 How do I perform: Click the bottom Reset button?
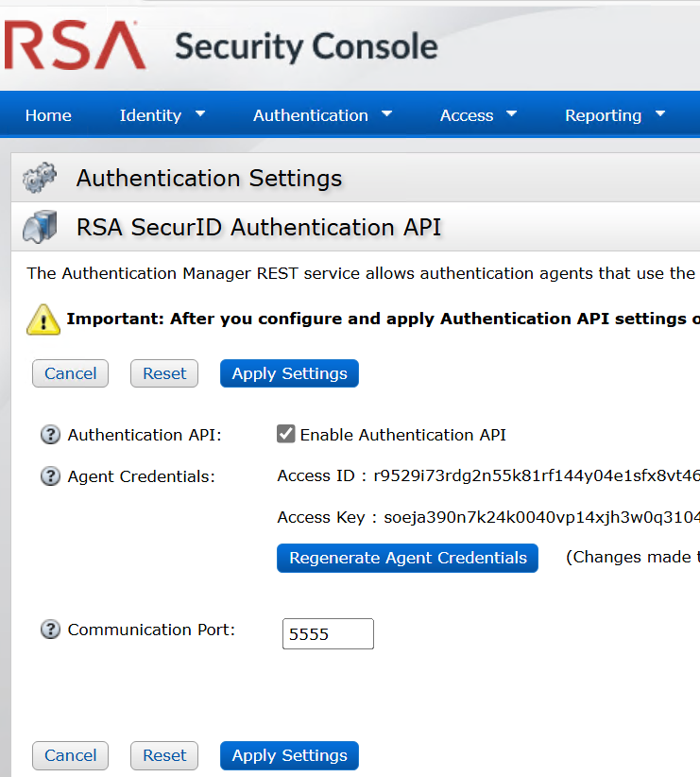[164, 755]
